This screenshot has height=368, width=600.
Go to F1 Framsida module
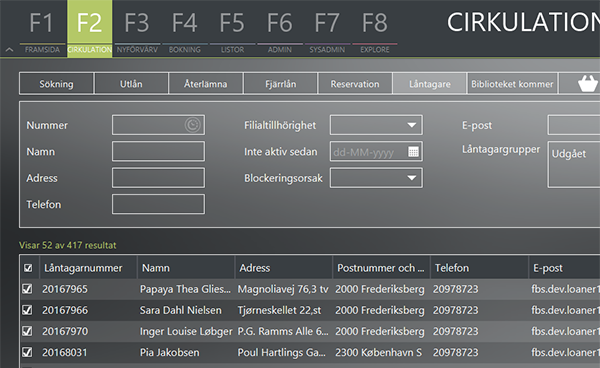coord(42,29)
